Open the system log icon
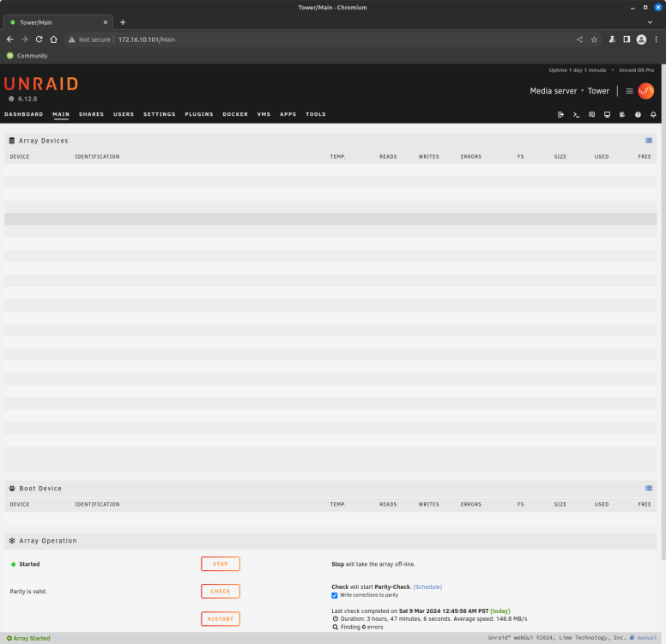666x644 pixels. point(622,114)
